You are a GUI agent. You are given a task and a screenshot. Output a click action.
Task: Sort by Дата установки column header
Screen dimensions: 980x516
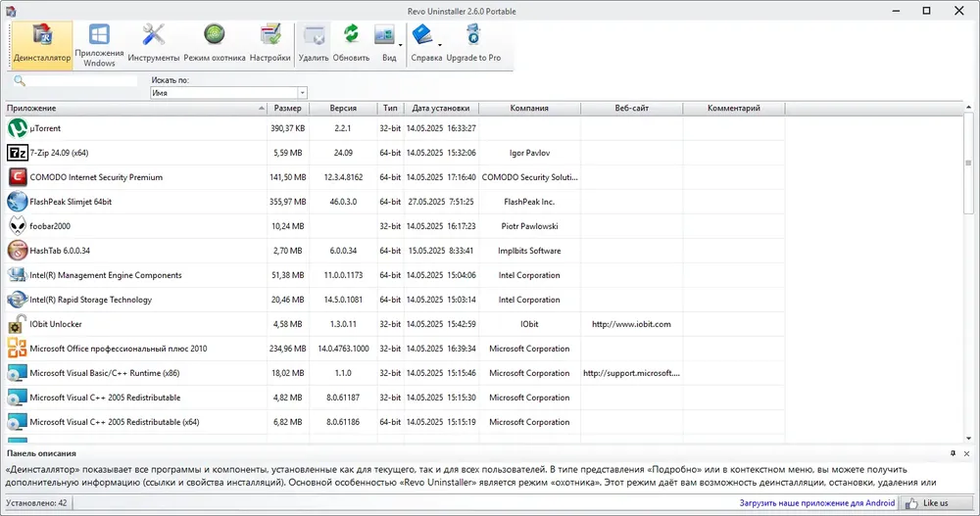(x=441, y=108)
